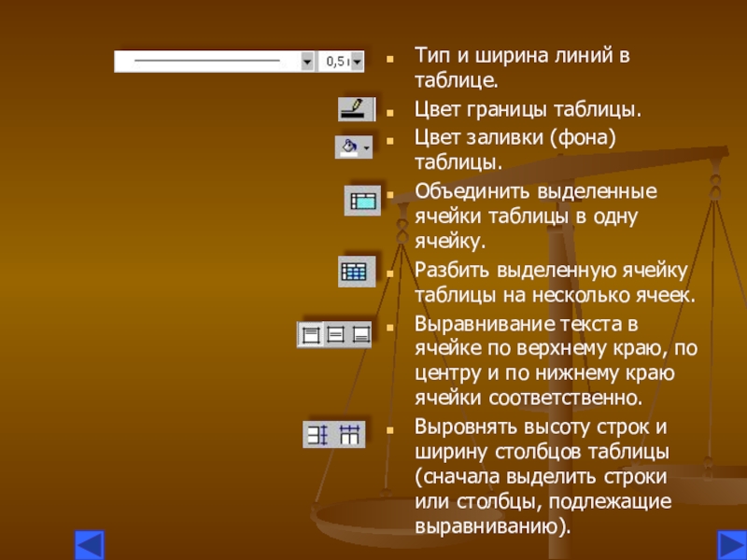
Task: Click the distribute rows evenly icon
Action: coord(317,434)
